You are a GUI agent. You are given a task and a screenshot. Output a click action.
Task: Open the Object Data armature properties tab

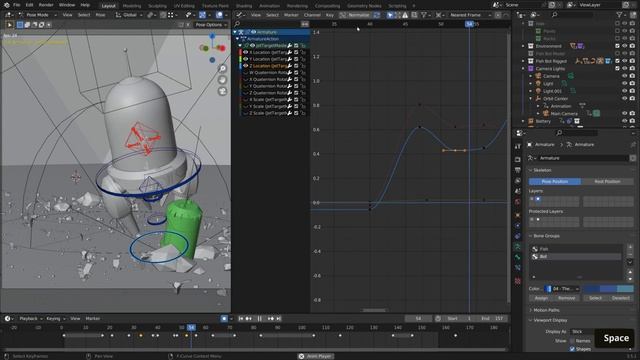(518, 247)
